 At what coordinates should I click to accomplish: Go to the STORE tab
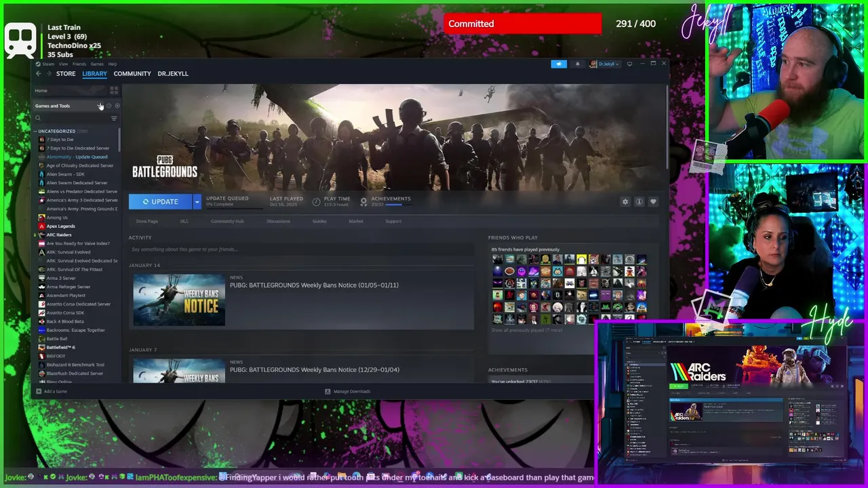[66, 73]
